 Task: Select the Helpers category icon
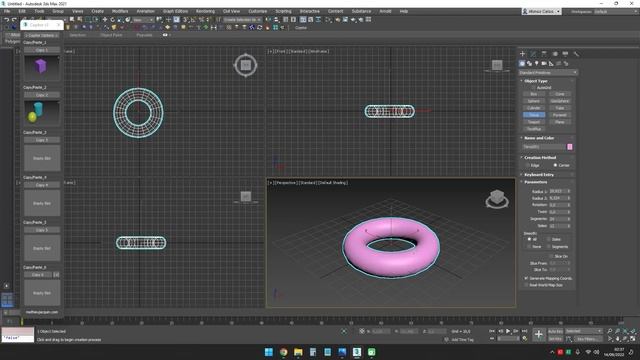tap(551, 63)
